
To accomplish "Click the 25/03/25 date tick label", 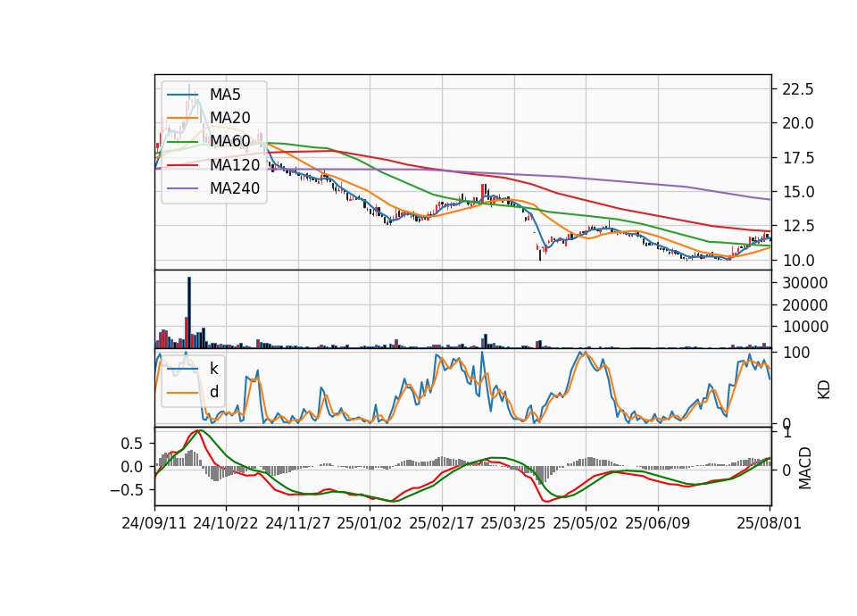I will point(513,523).
